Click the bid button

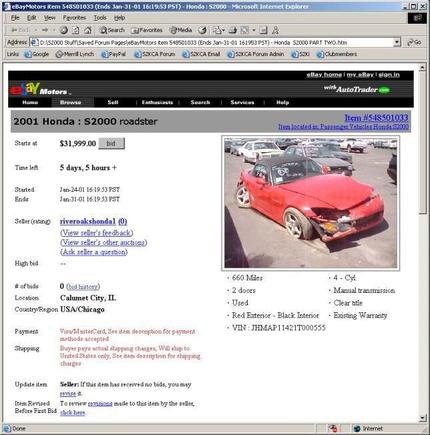coord(111,143)
